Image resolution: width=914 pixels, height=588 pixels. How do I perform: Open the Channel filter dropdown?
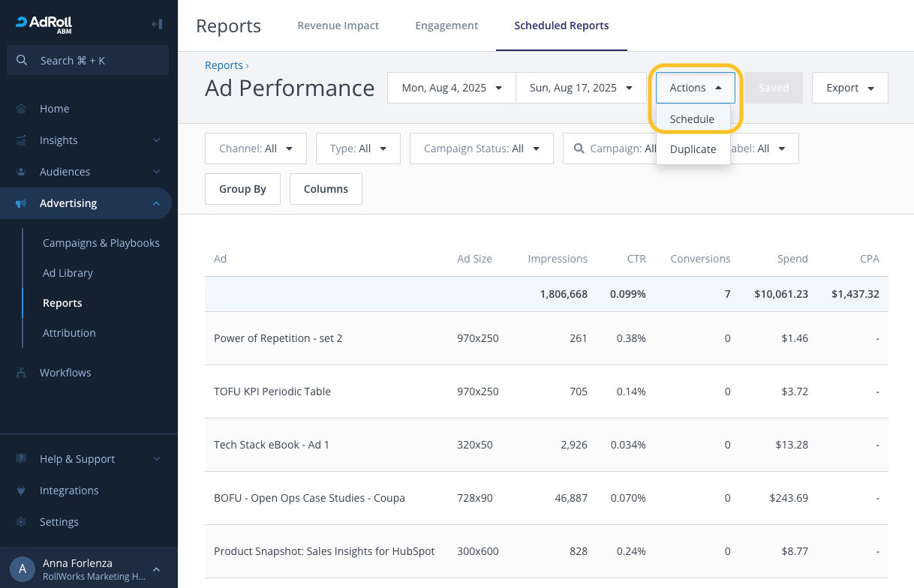255,148
